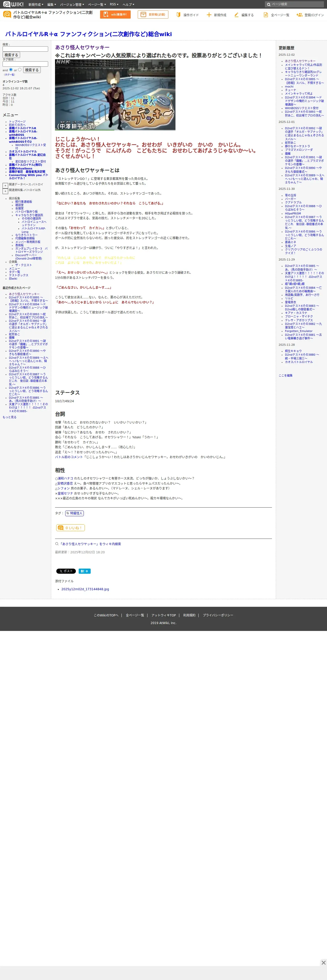327x980 pixels.
Task: Click the X ポスト share button
Action: (66, 571)
